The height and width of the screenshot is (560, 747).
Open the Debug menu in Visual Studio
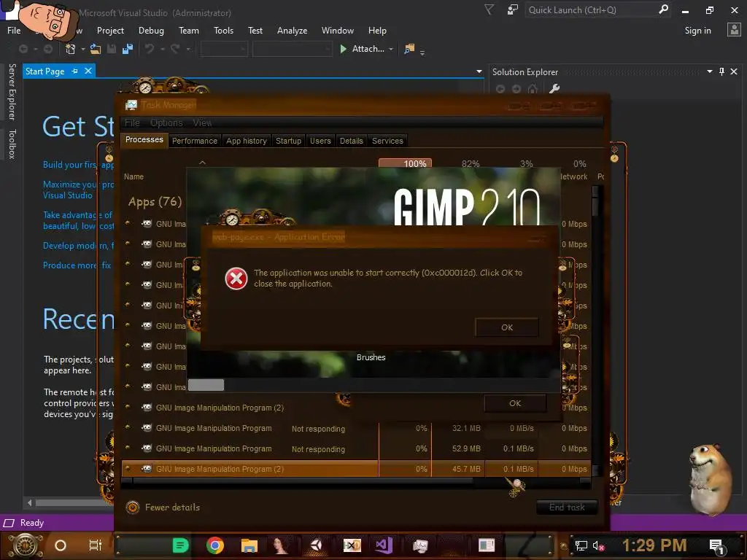(151, 31)
